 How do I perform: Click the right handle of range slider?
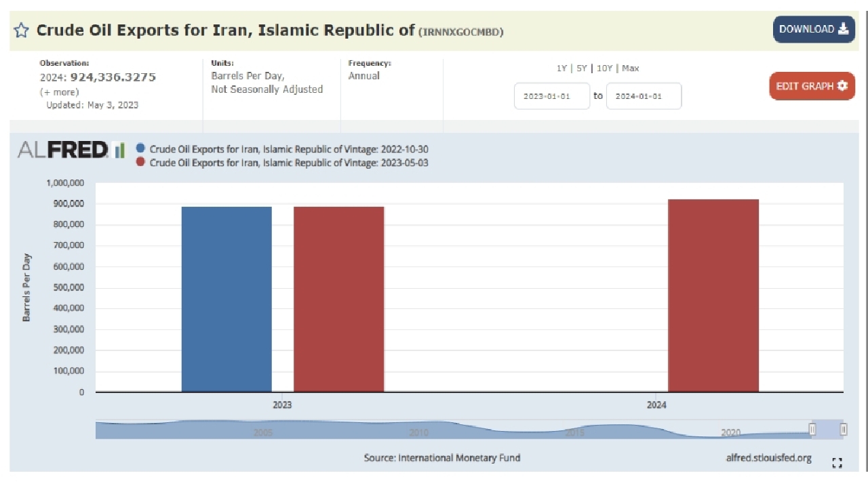pyautogui.click(x=844, y=429)
